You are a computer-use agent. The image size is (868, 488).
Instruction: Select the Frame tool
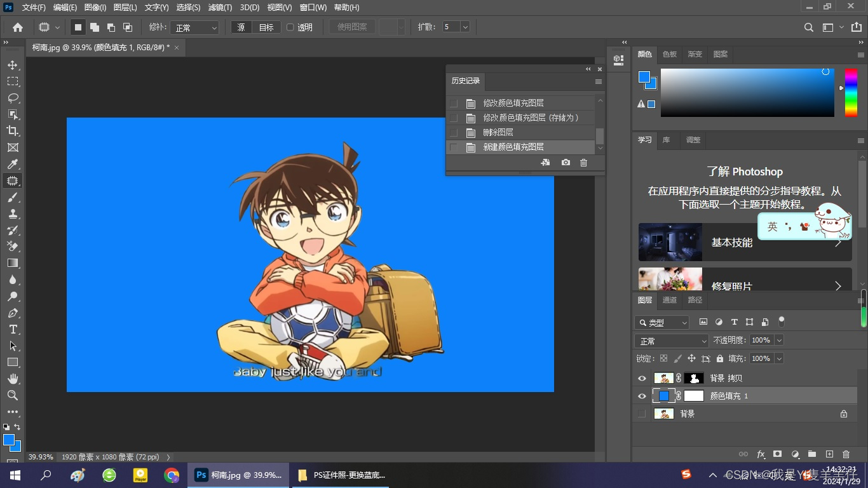(13, 147)
